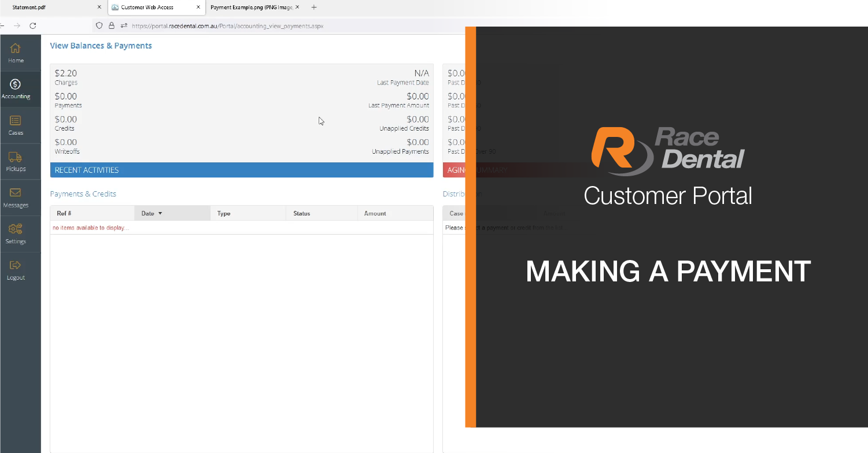Open the Pickups truck icon

click(x=16, y=157)
